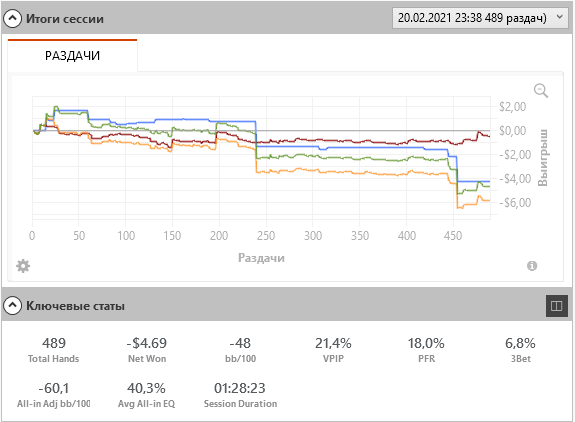
Task: Click the All-in Adj bb/100 stat
Action: pos(54,395)
